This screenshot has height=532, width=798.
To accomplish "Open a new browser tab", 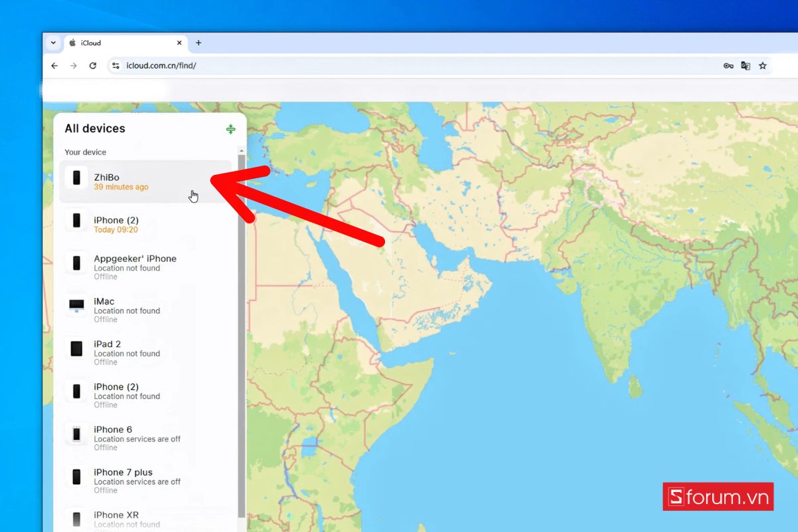I will point(198,43).
